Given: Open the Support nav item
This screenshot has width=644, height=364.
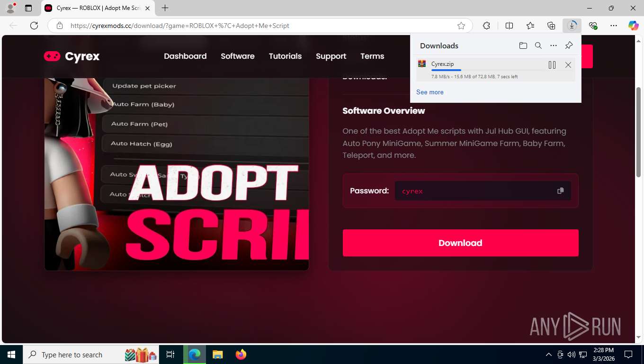Looking at the screenshot, I should [x=331, y=56].
